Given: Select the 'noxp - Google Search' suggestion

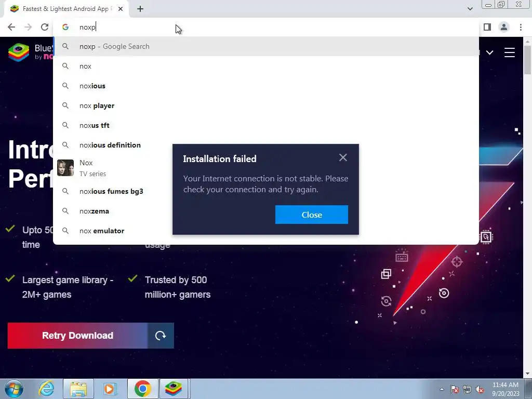Looking at the screenshot, I should (x=266, y=46).
